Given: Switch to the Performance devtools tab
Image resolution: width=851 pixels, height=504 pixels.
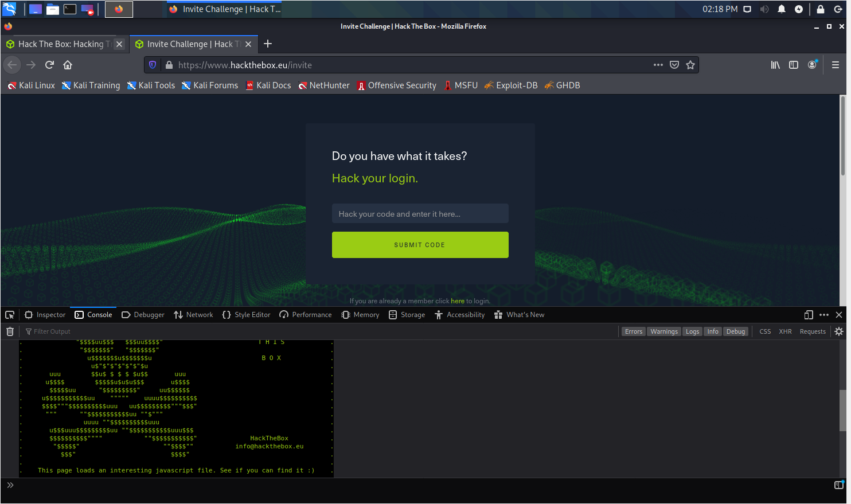Looking at the screenshot, I should point(306,315).
